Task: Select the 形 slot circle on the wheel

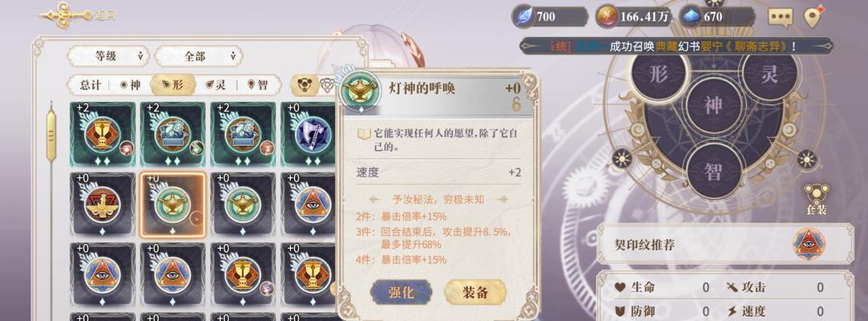Action: coord(658,75)
